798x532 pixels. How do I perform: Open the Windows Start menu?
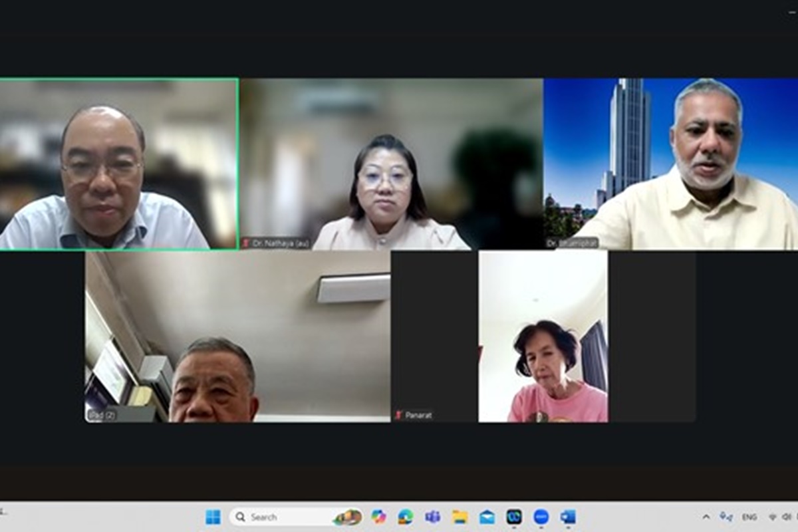point(213,517)
